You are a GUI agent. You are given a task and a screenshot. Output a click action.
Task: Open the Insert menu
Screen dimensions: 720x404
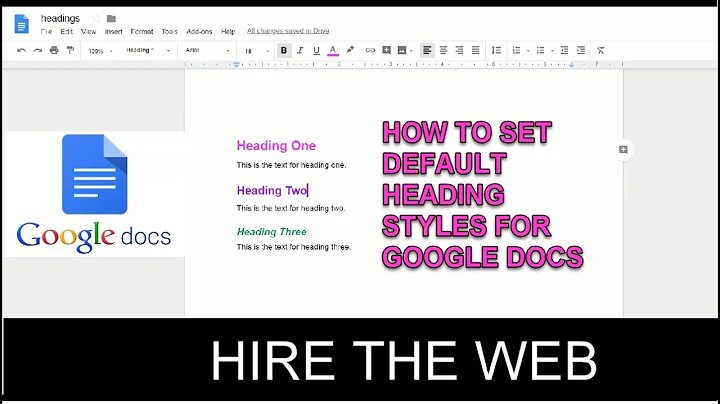click(x=113, y=32)
